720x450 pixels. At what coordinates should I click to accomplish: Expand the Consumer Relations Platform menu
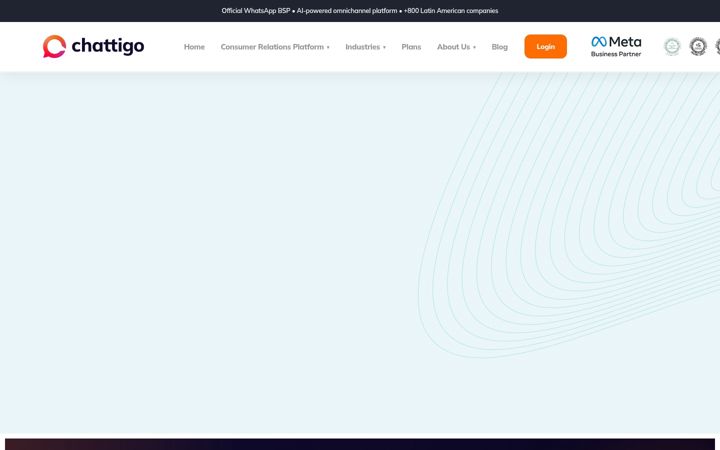point(275,47)
